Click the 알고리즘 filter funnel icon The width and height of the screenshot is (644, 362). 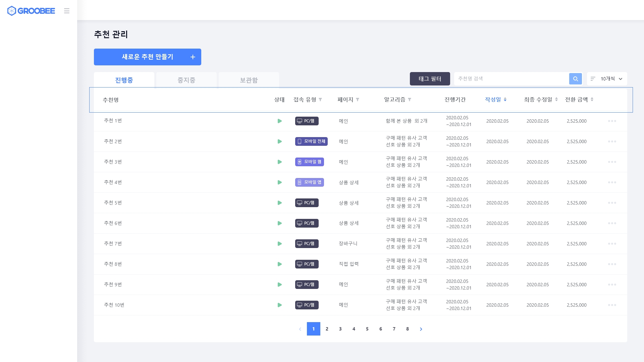[x=410, y=100]
